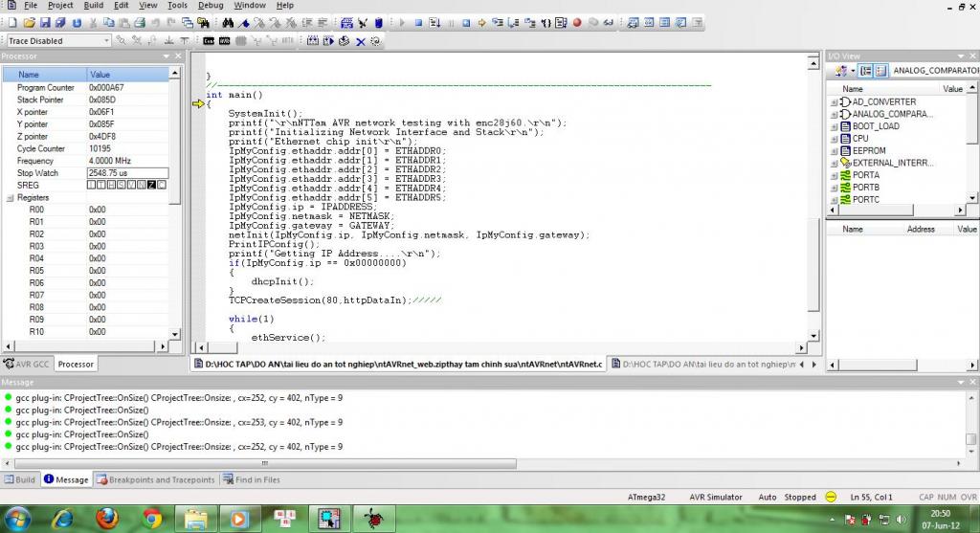
Task: Click the disassembler window toolbar icon
Action: 680,23
